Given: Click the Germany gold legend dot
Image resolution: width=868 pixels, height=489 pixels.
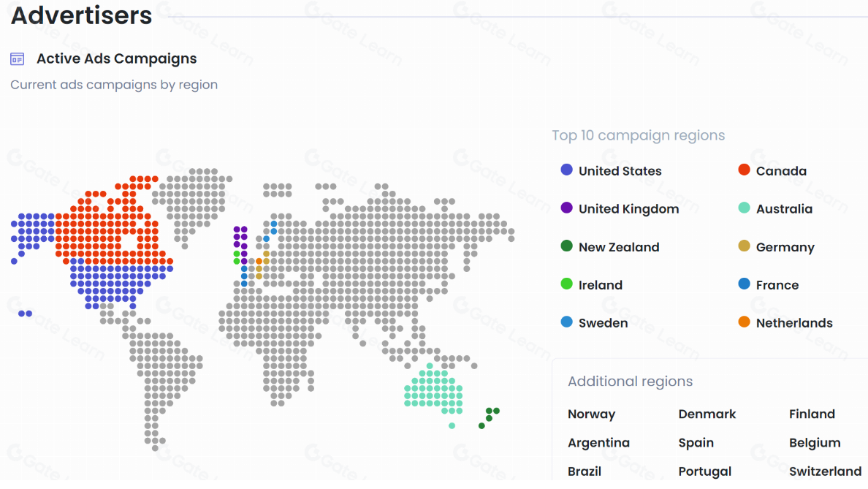Looking at the screenshot, I should tap(744, 246).
